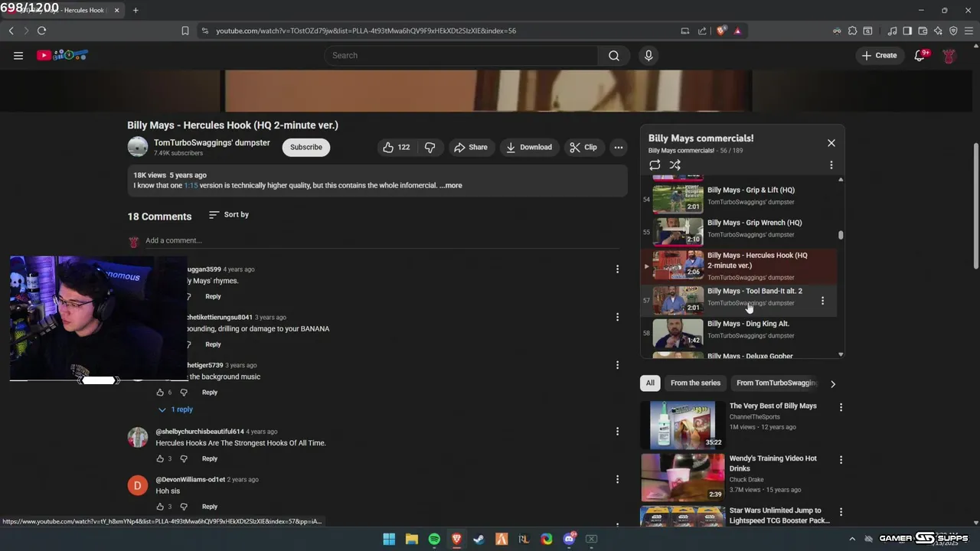Click the browser address bar URL
Image resolution: width=980 pixels, height=551 pixels.
(366, 31)
